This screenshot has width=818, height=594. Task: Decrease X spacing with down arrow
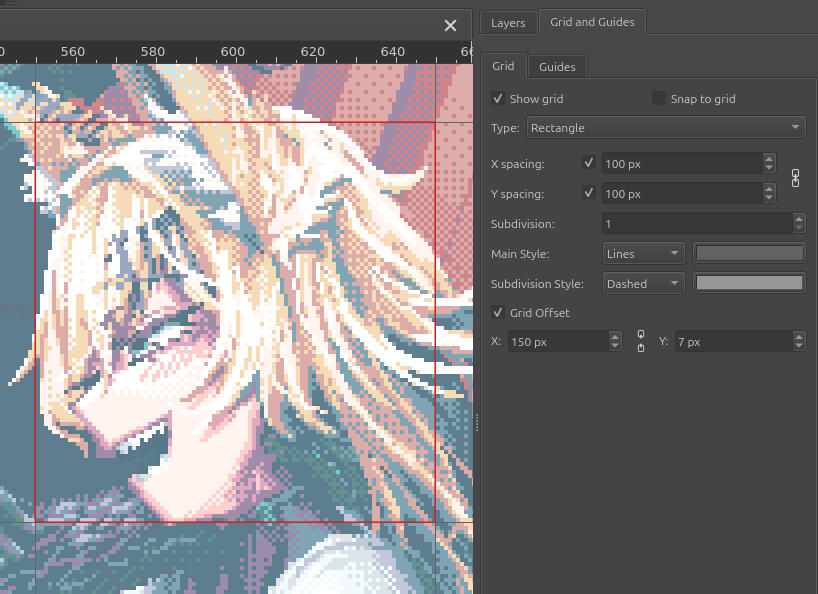[x=769, y=168]
